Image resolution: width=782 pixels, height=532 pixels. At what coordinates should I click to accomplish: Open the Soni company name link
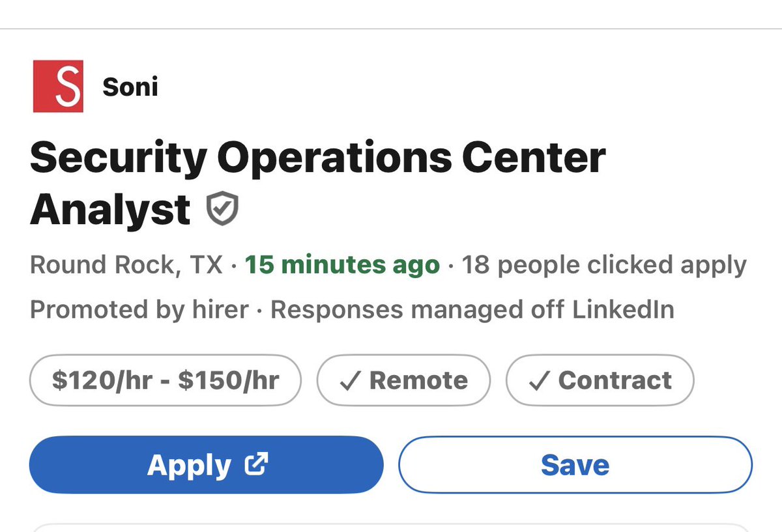point(130,87)
